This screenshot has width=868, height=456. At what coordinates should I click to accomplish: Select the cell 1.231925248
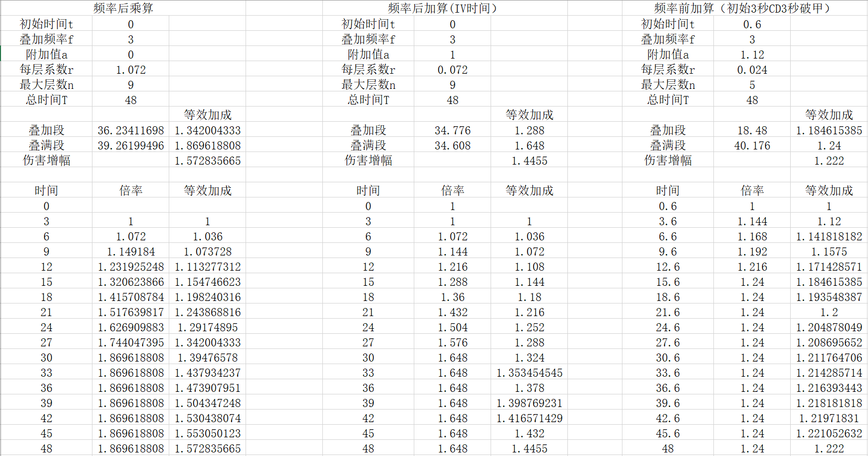tap(131, 267)
